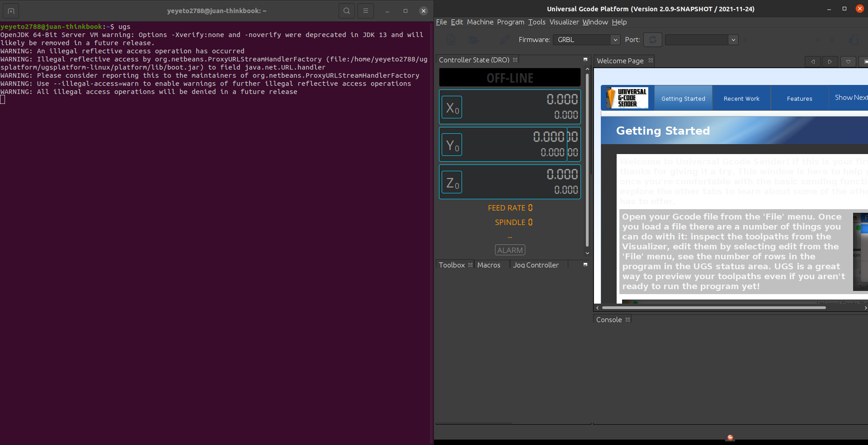The image size is (868, 445).
Task: Minimize the Toolbox panel group
Action: (x=585, y=265)
